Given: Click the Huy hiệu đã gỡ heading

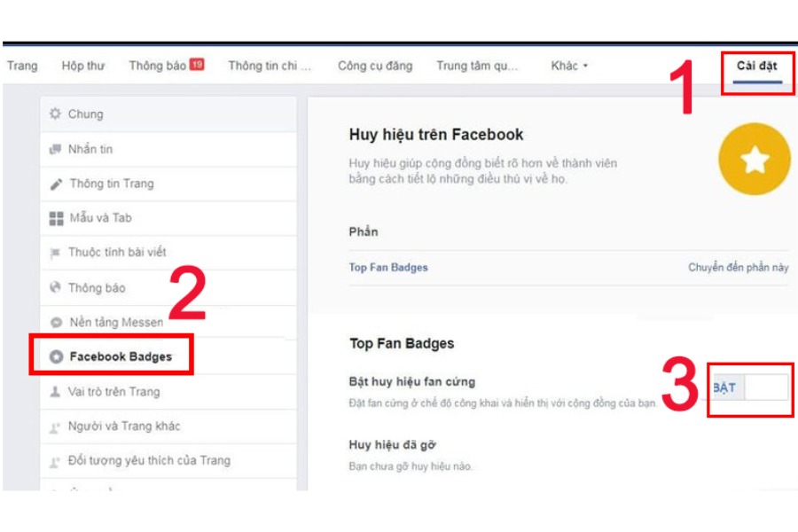Looking at the screenshot, I should (x=393, y=445).
